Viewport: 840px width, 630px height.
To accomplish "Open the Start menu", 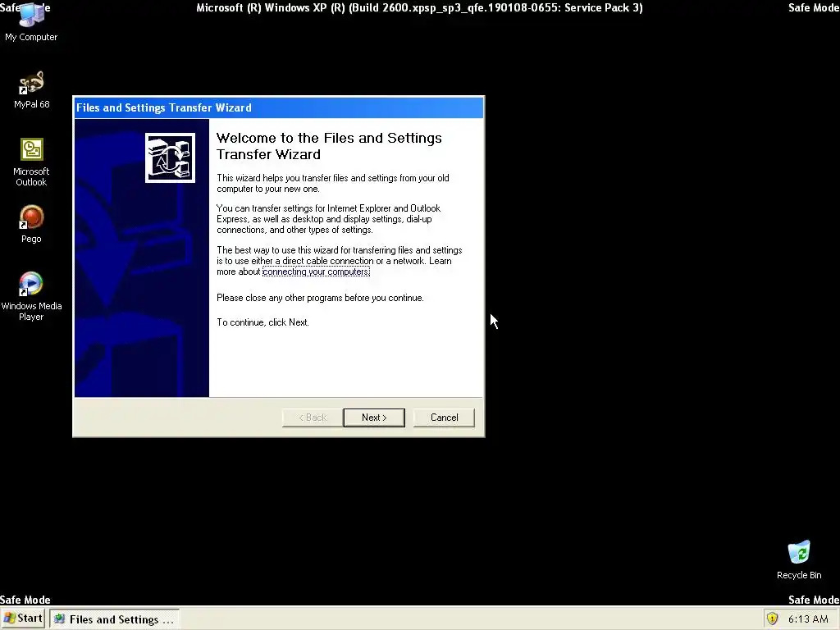I will (23, 619).
